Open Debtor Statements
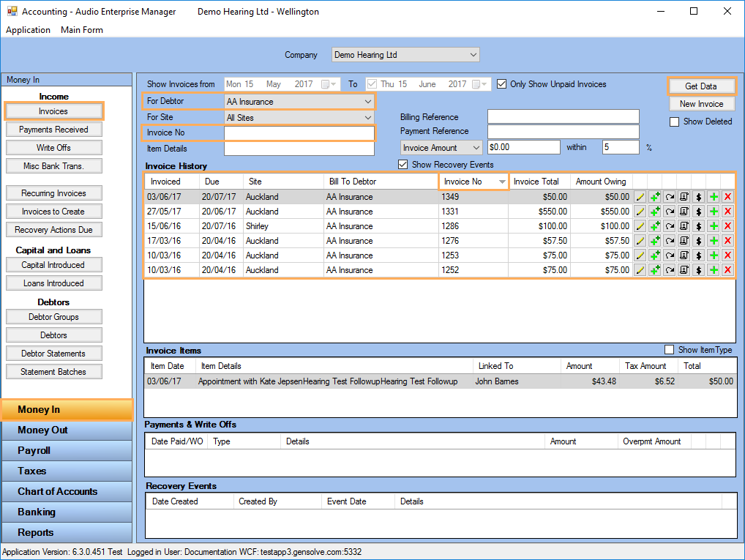The width and height of the screenshot is (745, 560). [x=53, y=354]
